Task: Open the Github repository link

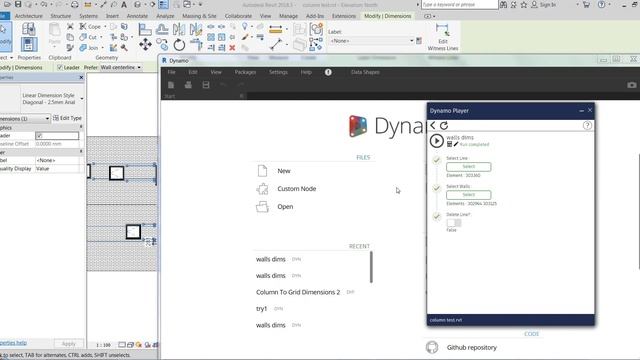Action: coord(471,347)
